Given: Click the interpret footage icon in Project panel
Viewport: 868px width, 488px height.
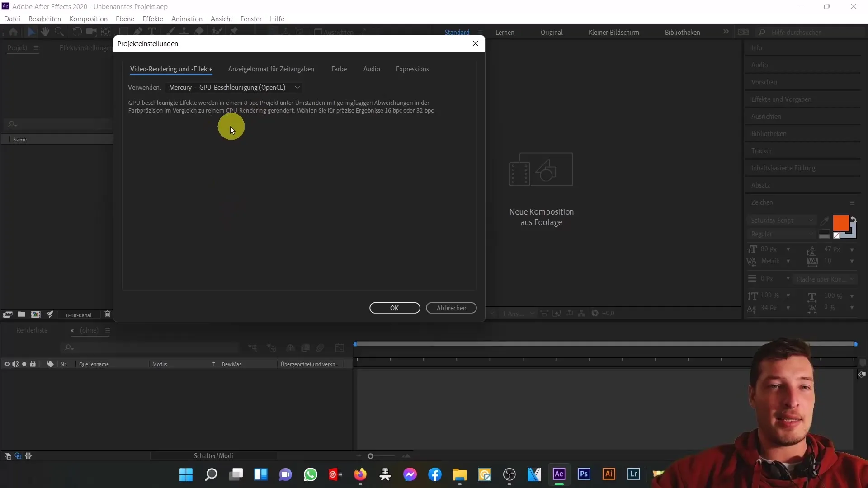Looking at the screenshot, I should (x=7, y=314).
